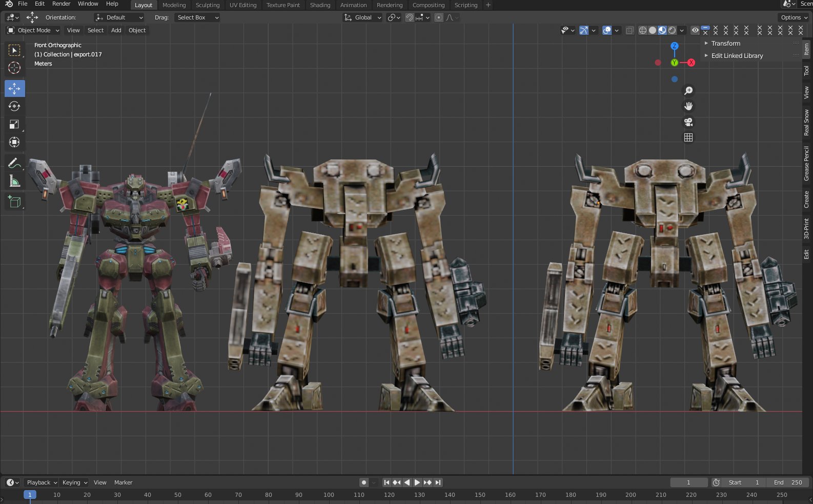Image resolution: width=813 pixels, height=504 pixels.
Task: Open the snapping options dropdown
Action: 423,17
